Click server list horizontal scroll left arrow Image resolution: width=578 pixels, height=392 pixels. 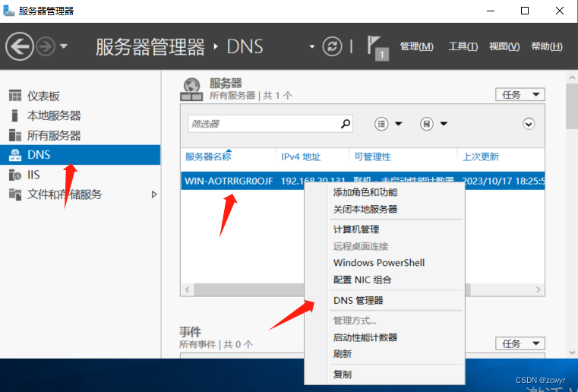coord(188,290)
